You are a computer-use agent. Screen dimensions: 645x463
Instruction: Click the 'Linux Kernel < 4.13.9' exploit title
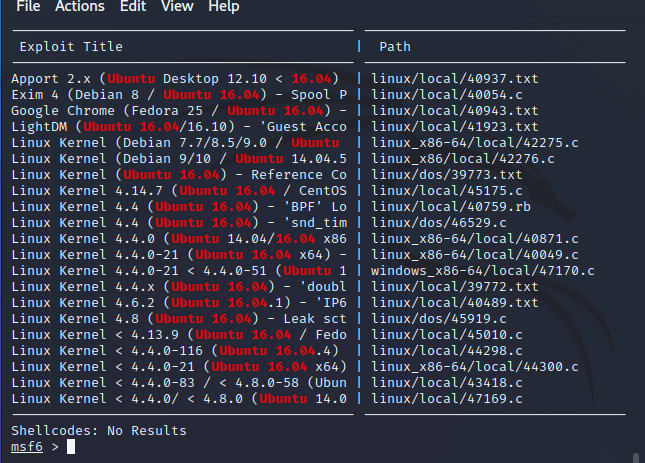[179, 335]
